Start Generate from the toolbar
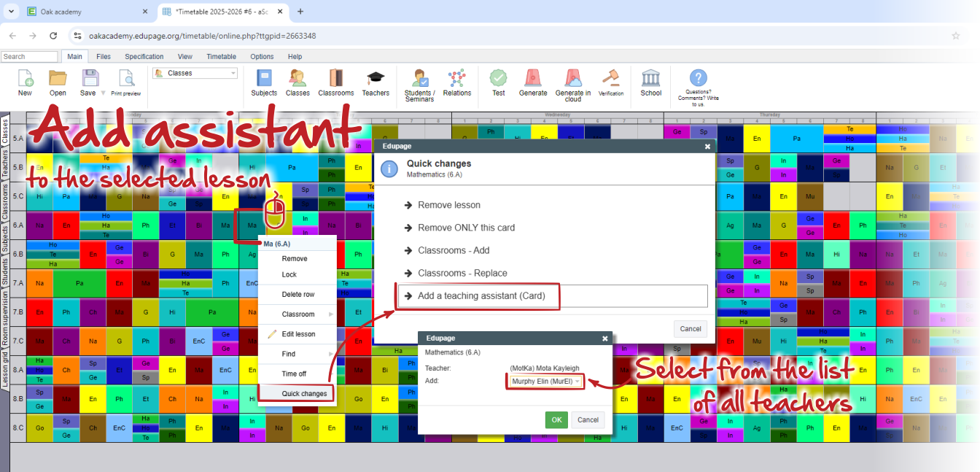Viewport: 980px width, 472px height. click(x=533, y=79)
